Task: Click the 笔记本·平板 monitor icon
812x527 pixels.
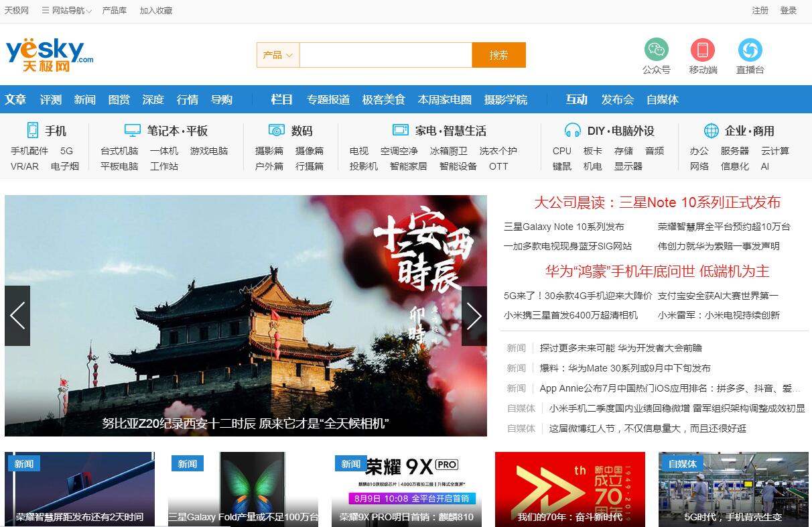Action: point(133,130)
